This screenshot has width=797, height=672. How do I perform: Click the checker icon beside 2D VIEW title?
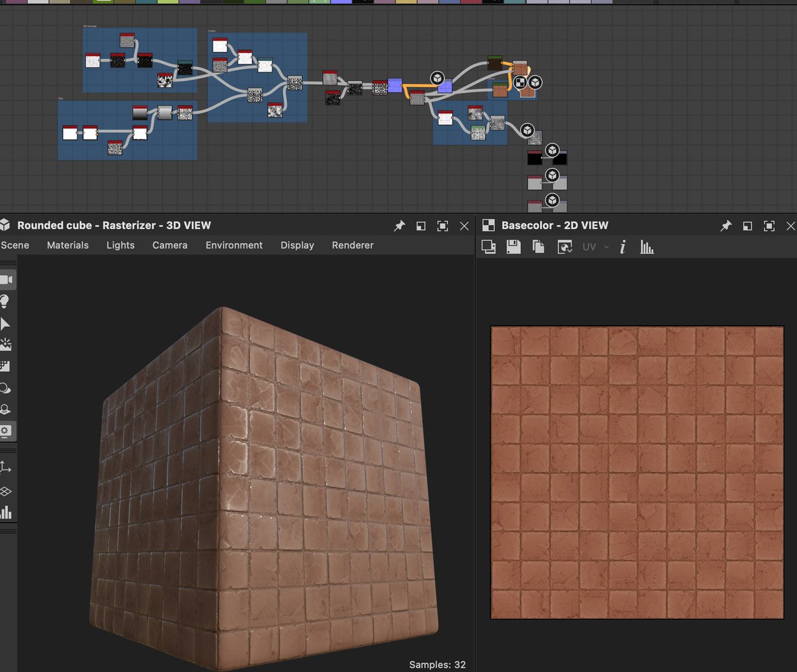(489, 225)
